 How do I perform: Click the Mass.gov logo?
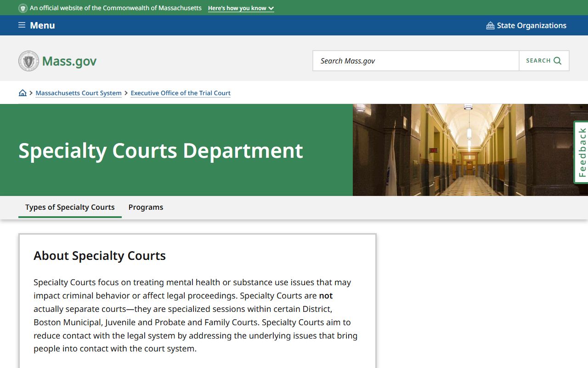click(x=57, y=61)
